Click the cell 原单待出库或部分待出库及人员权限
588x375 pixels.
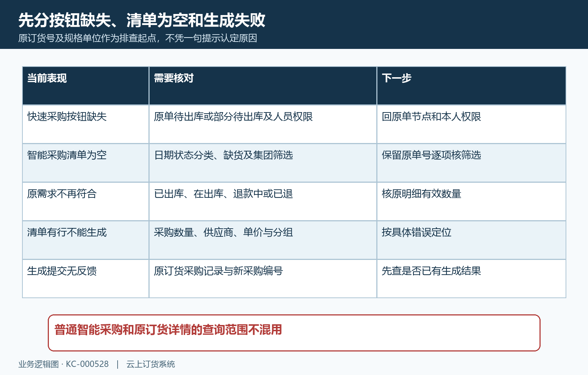tap(263, 124)
